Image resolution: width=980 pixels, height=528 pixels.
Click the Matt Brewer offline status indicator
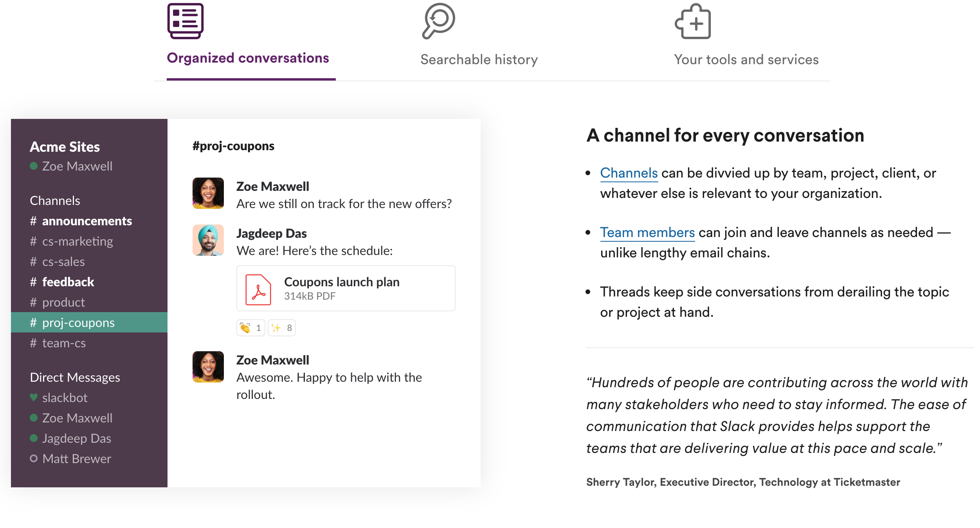[34, 458]
